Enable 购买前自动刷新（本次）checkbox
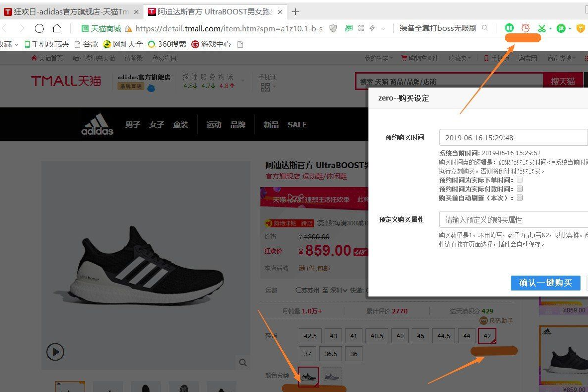This screenshot has height=392, width=588. click(520, 198)
